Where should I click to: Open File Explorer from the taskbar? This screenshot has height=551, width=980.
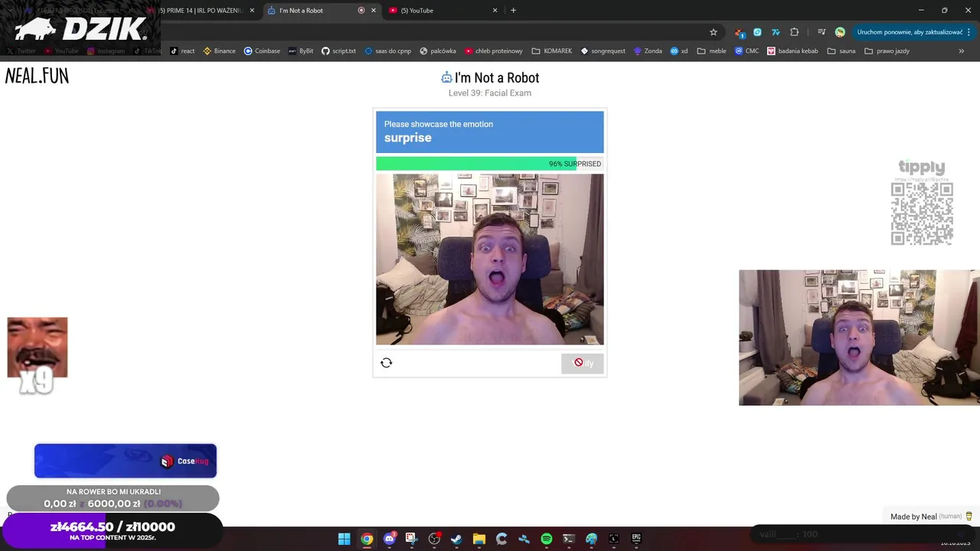pyautogui.click(x=479, y=539)
